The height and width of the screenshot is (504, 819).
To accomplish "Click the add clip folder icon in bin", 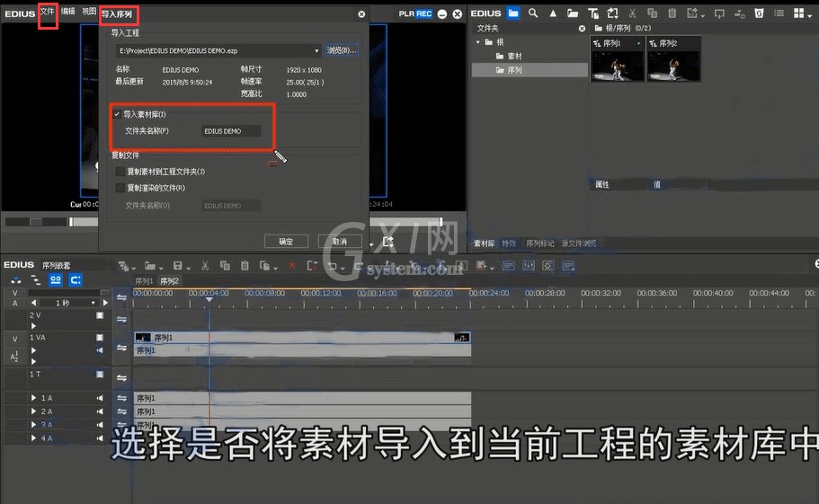I will click(573, 13).
